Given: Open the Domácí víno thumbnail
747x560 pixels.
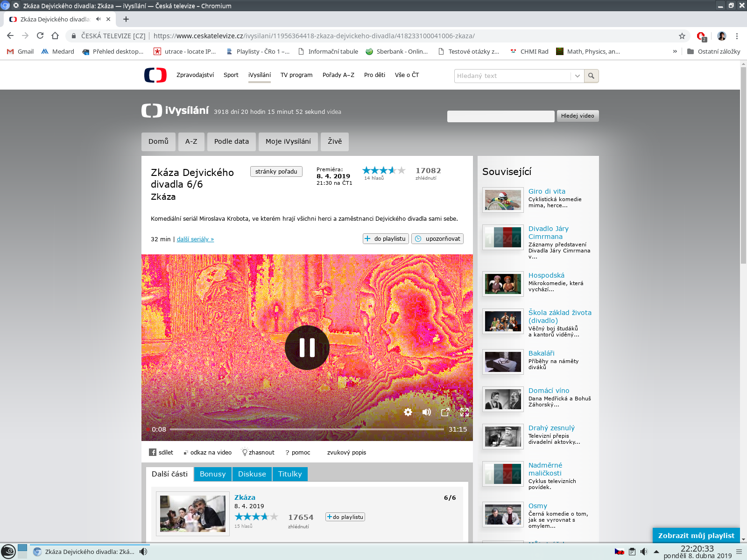Looking at the screenshot, I should [503, 399].
